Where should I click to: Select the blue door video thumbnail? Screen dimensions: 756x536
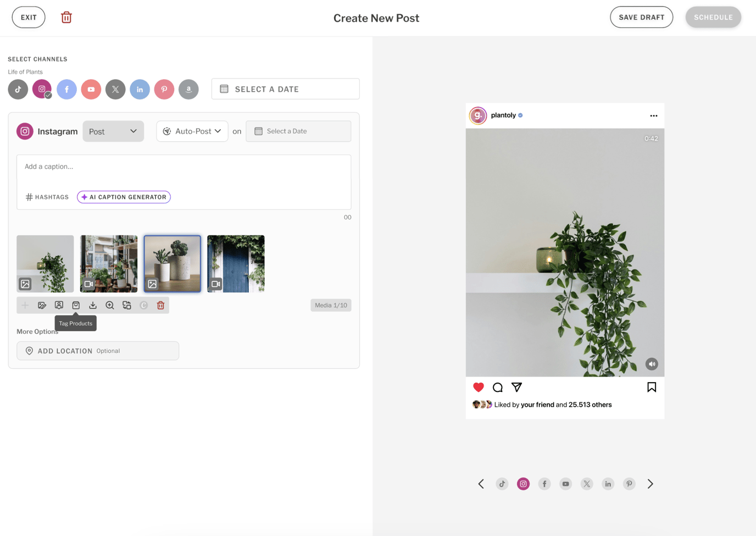235,264
